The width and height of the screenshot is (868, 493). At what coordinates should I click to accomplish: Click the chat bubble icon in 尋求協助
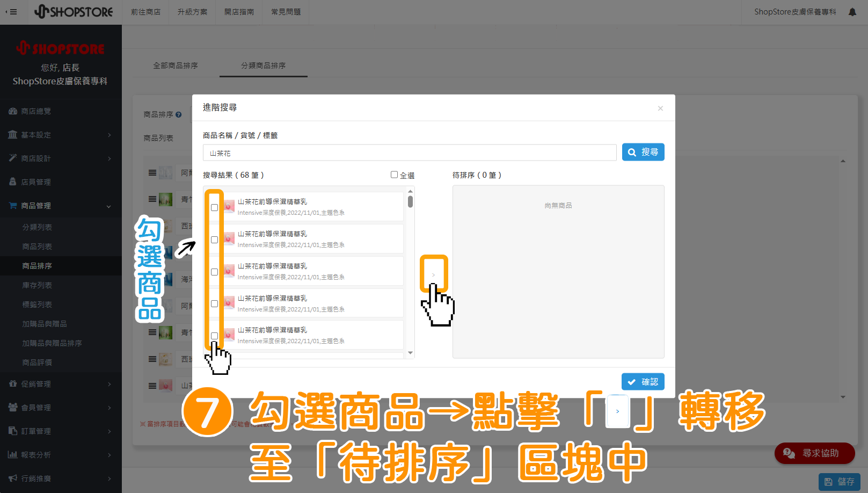(x=789, y=453)
